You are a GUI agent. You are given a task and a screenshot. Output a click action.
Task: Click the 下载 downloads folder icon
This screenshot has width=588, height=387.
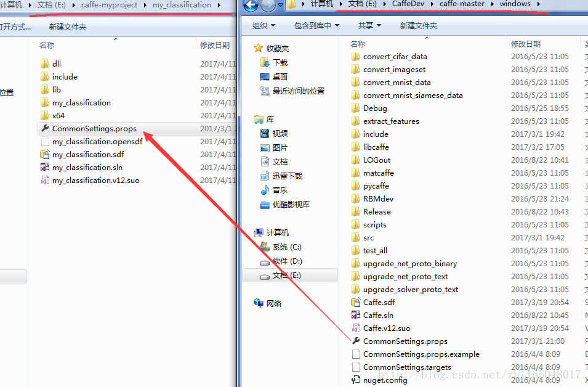pyautogui.click(x=265, y=62)
